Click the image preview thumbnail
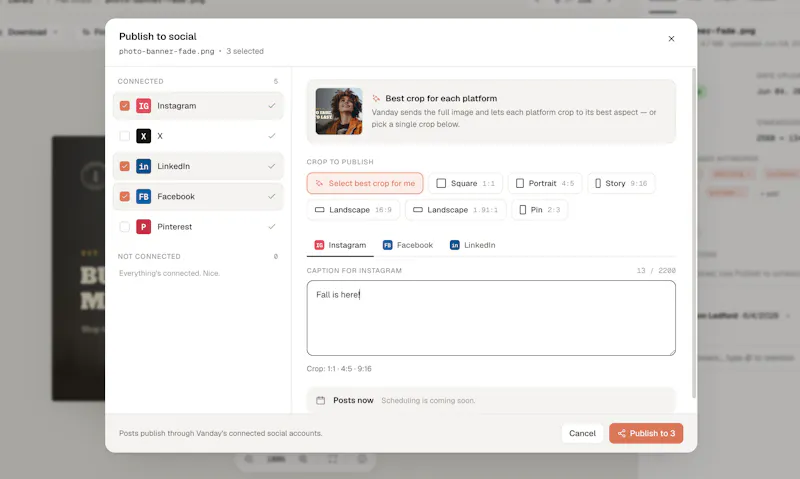The height and width of the screenshot is (479, 800). point(339,111)
